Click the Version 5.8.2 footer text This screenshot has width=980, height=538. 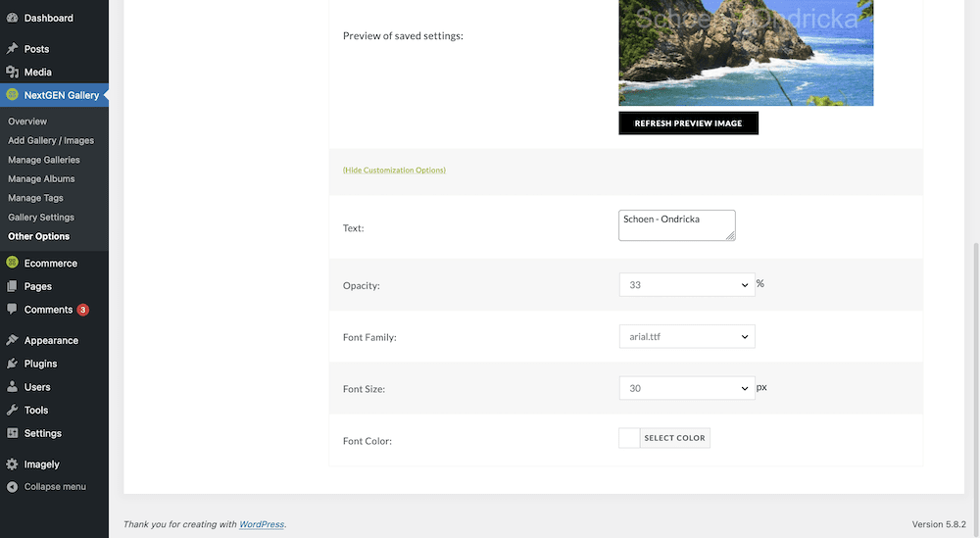(939, 524)
